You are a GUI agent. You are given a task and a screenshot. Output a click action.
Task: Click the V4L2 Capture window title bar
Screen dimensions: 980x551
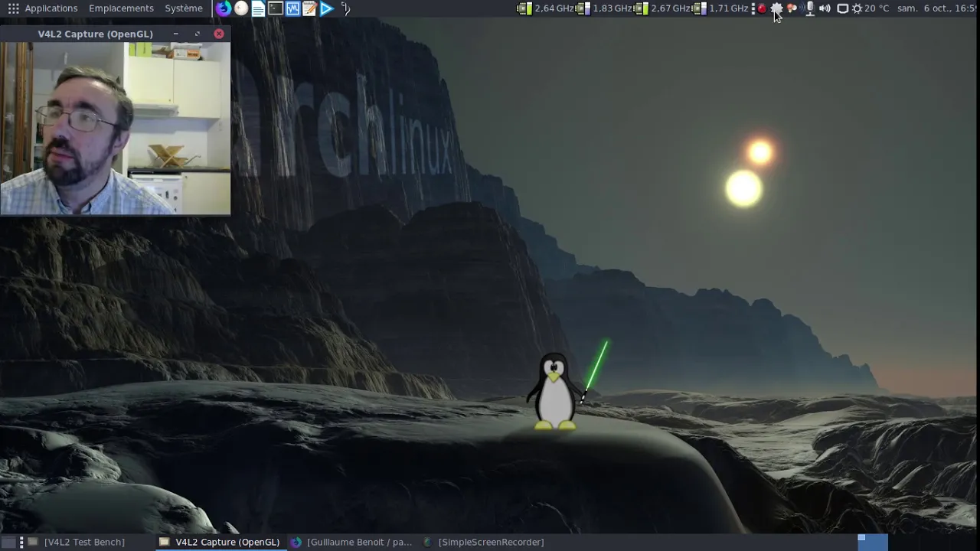(x=96, y=34)
